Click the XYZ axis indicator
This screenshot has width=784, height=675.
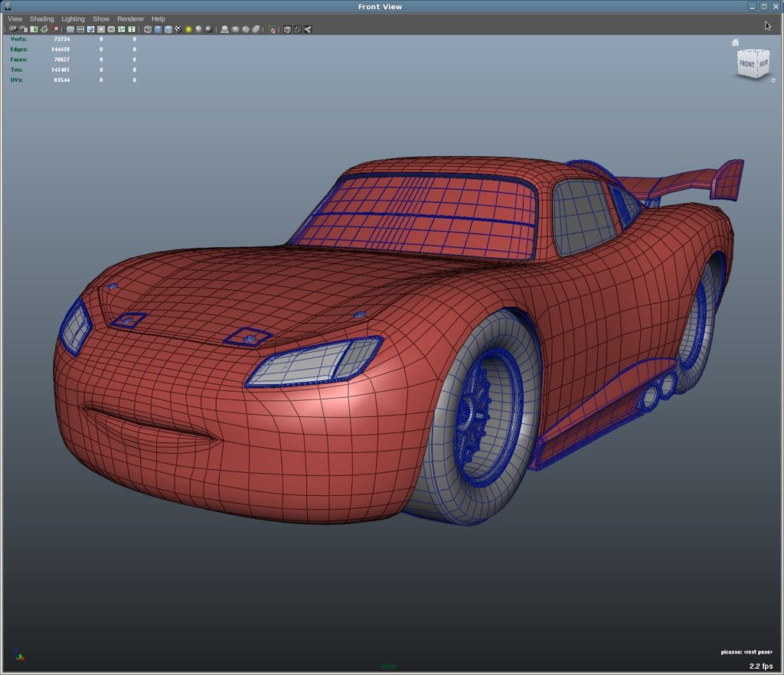coord(19,653)
